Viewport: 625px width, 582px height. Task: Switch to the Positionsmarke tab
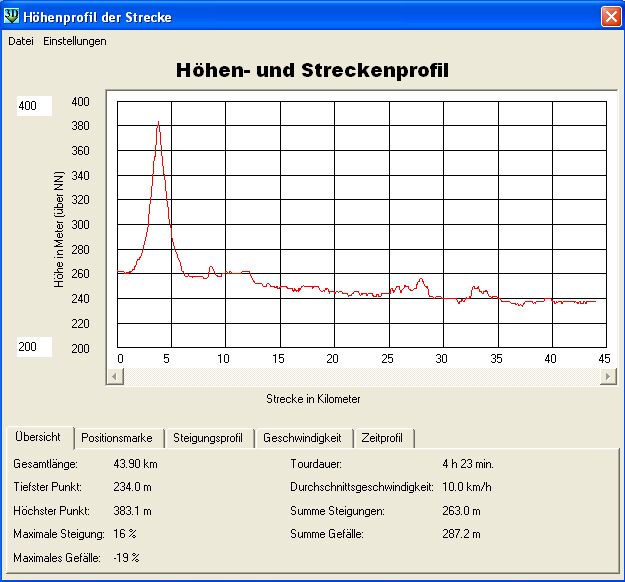(x=117, y=438)
